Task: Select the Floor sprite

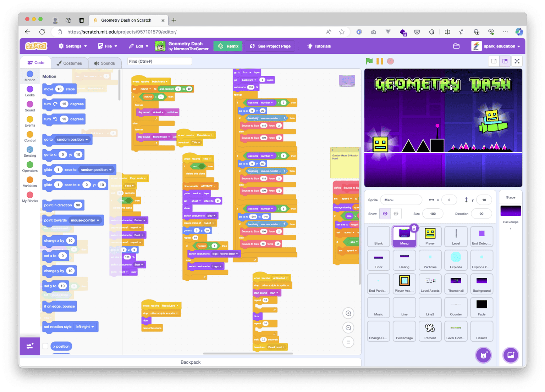Action: point(379,260)
